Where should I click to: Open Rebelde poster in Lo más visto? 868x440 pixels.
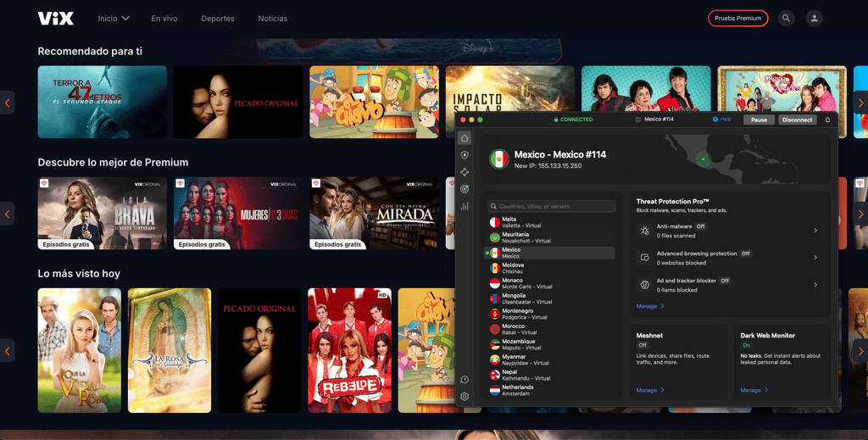pyautogui.click(x=349, y=350)
